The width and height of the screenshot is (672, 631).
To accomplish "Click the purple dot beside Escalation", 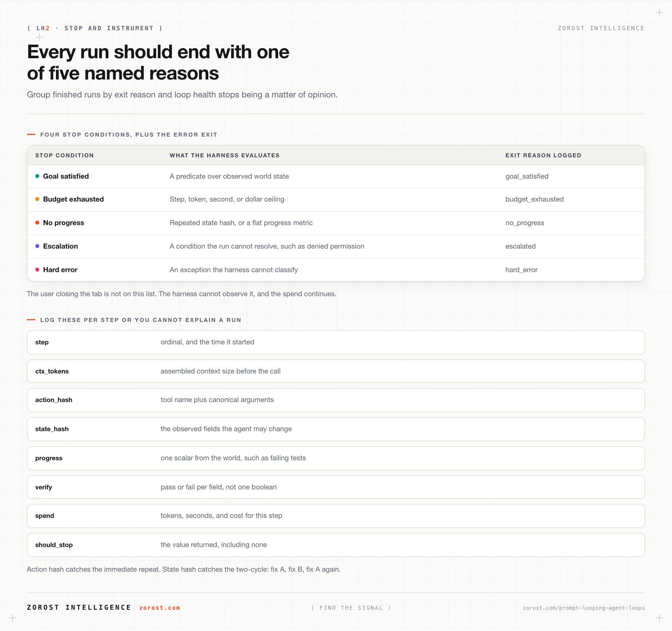I will (x=37, y=246).
